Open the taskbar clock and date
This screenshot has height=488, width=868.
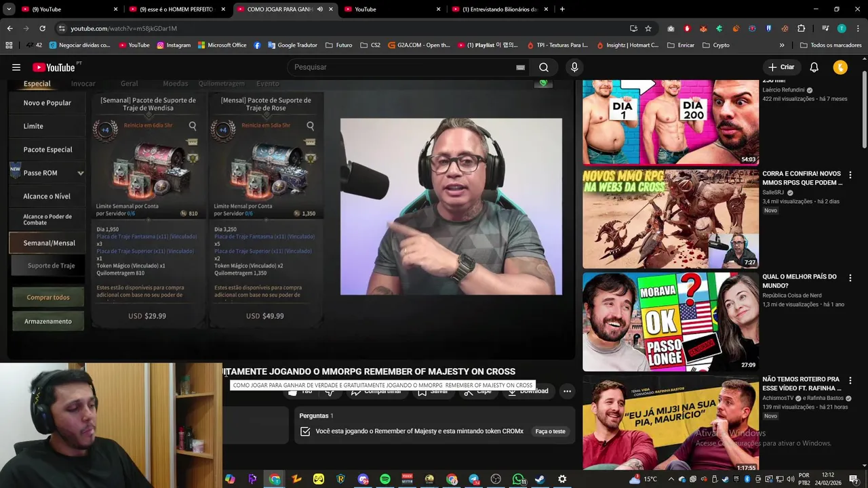coord(827,479)
